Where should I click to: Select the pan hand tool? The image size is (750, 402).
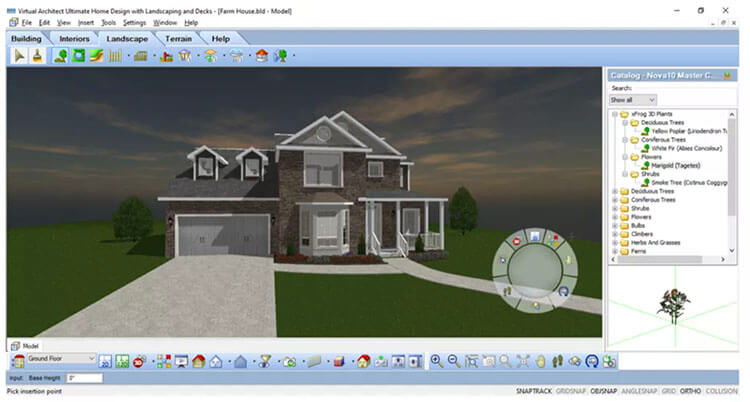pyautogui.click(x=541, y=360)
